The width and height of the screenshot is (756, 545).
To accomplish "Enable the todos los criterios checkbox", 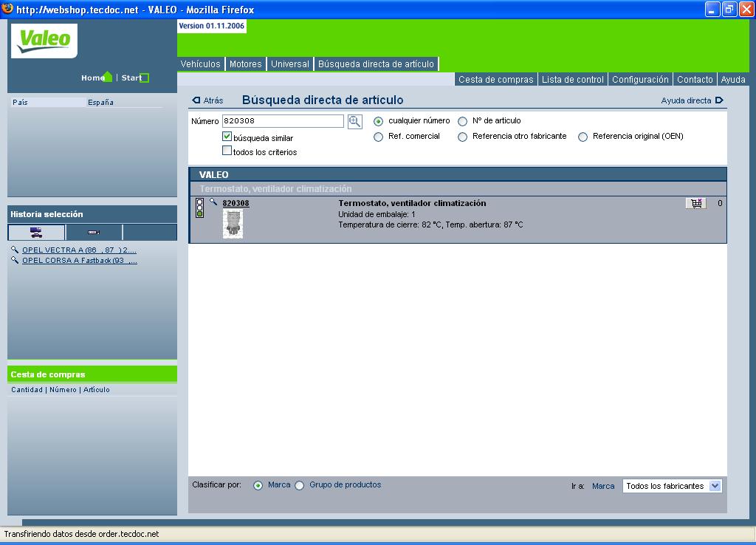I will tap(227, 151).
